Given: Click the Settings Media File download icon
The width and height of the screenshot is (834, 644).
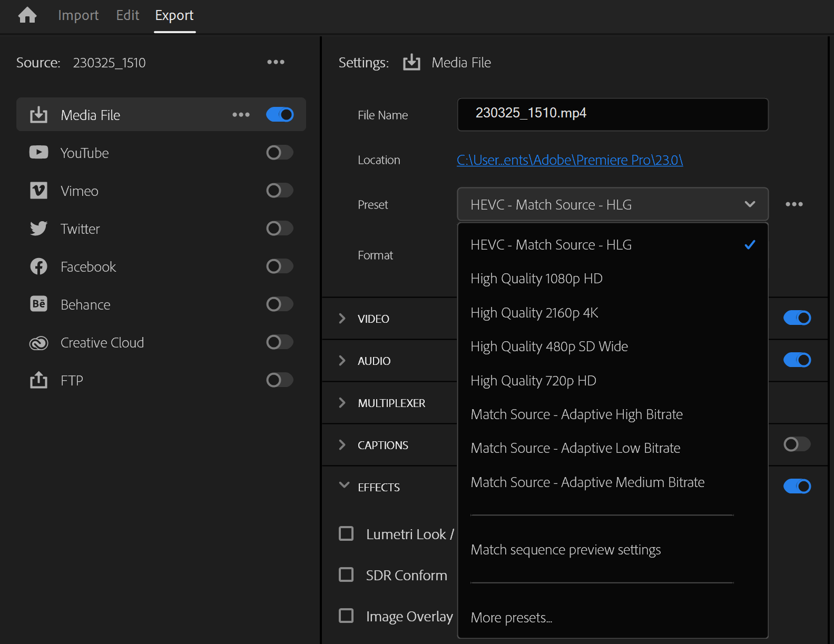Looking at the screenshot, I should click(x=411, y=62).
